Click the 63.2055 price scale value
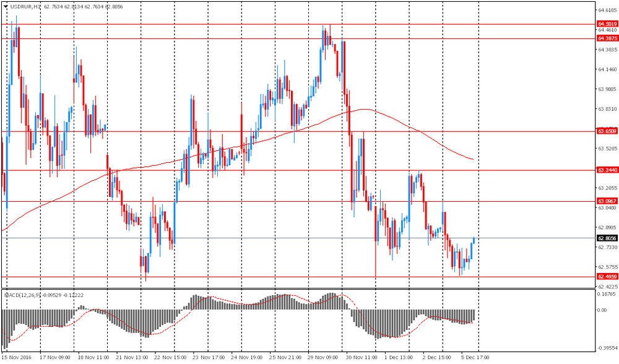Screen dimensions: 619x364 coord(608,188)
